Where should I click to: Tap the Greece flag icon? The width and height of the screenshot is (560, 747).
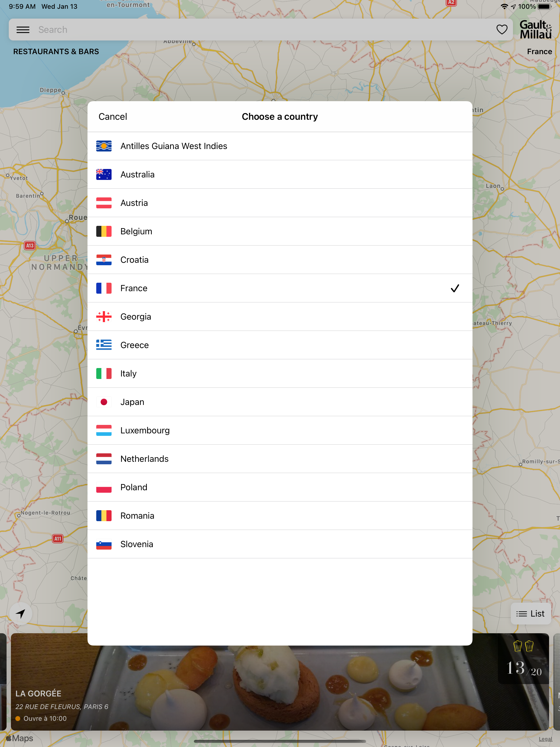[x=104, y=345]
